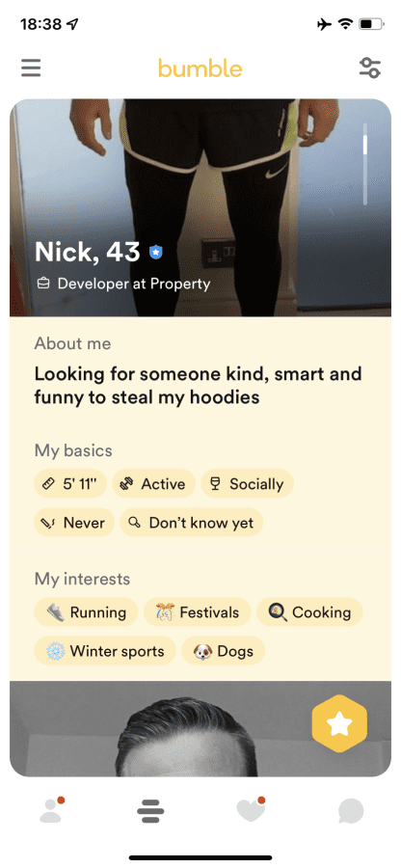
Task: Tap the Don't know yet chip
Action: 192,523
